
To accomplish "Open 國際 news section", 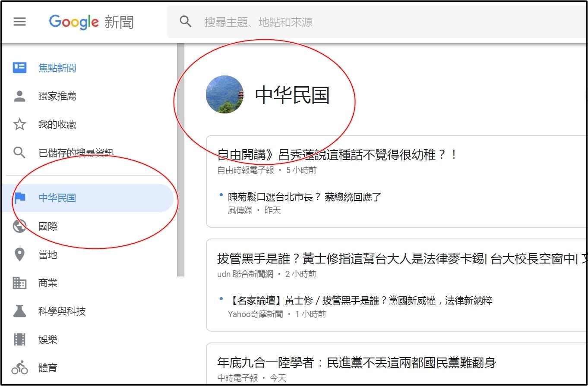I will click(x=48, y=226).
